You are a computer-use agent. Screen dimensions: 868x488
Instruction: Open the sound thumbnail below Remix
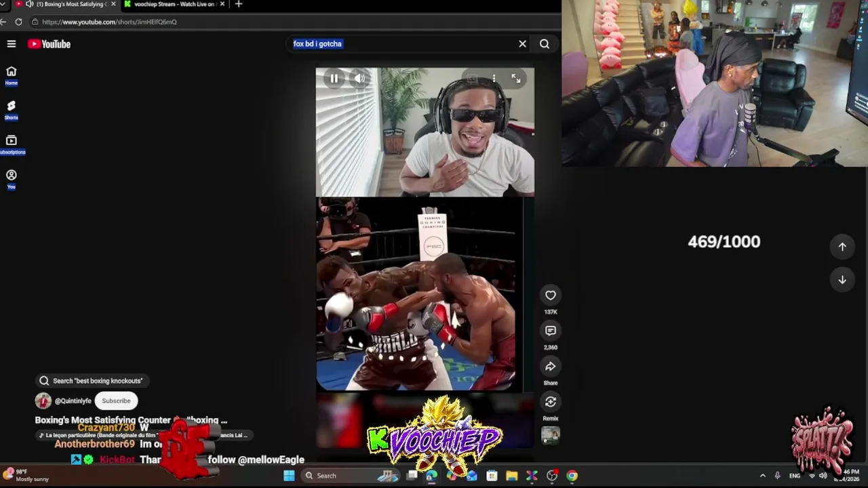tap(551, 434)
